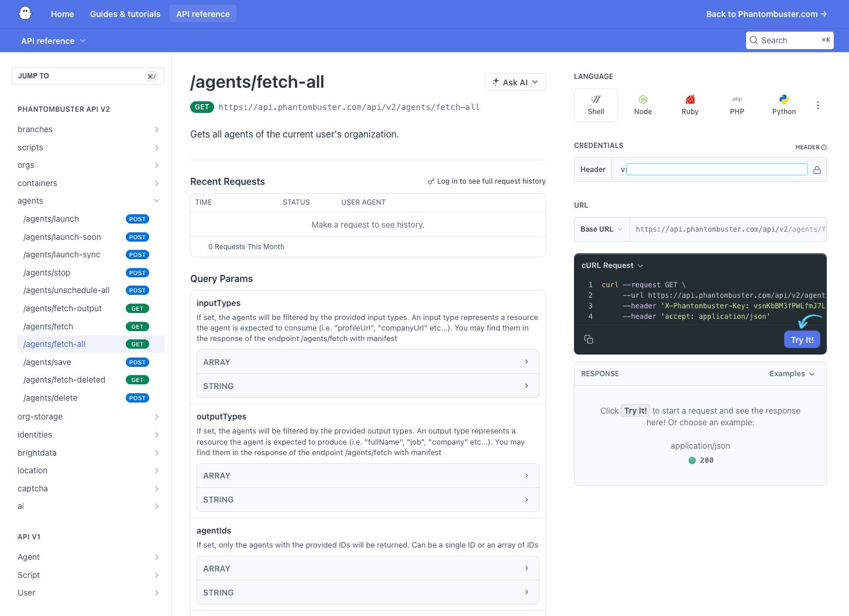Viewport: 849px width, 616px height.
Task: Expand outputTypes ARRAY option
Action: coord(368,476)
